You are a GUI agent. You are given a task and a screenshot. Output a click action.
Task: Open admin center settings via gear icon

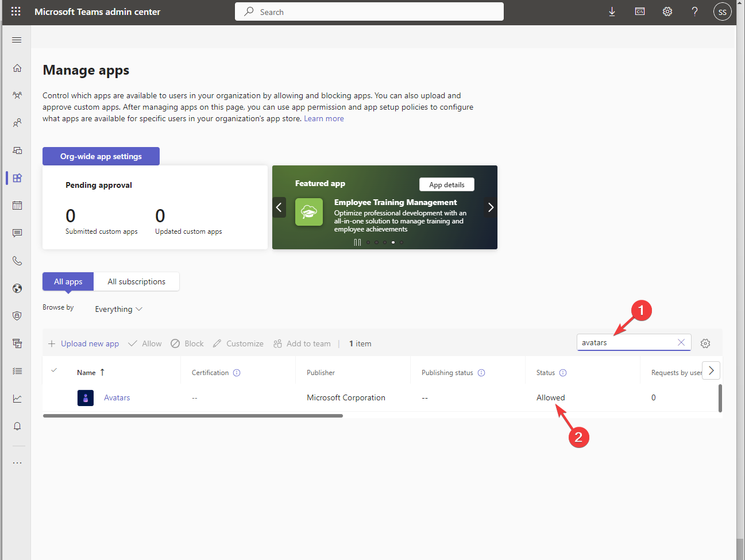coord(667,11)
